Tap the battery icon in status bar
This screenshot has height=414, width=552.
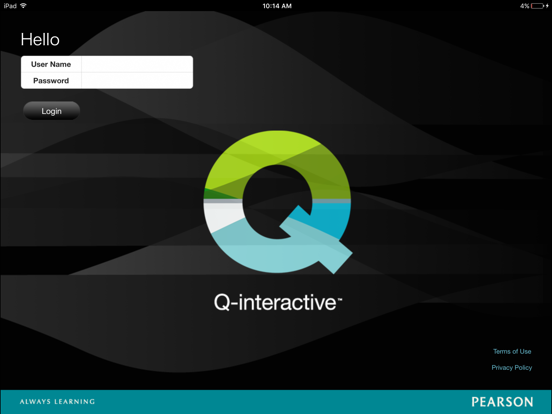point(538,6)
